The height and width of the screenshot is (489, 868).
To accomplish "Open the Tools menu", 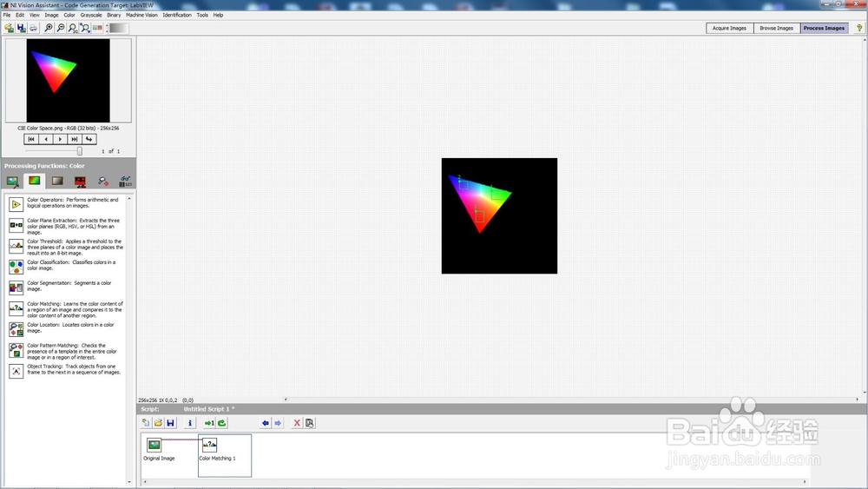I will click(x=202, y=15).
